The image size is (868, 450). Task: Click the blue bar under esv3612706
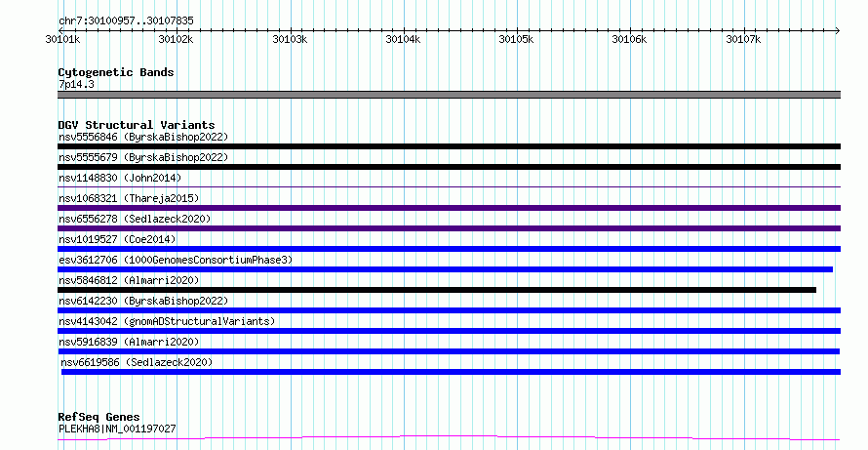click(x=445, y=269)
